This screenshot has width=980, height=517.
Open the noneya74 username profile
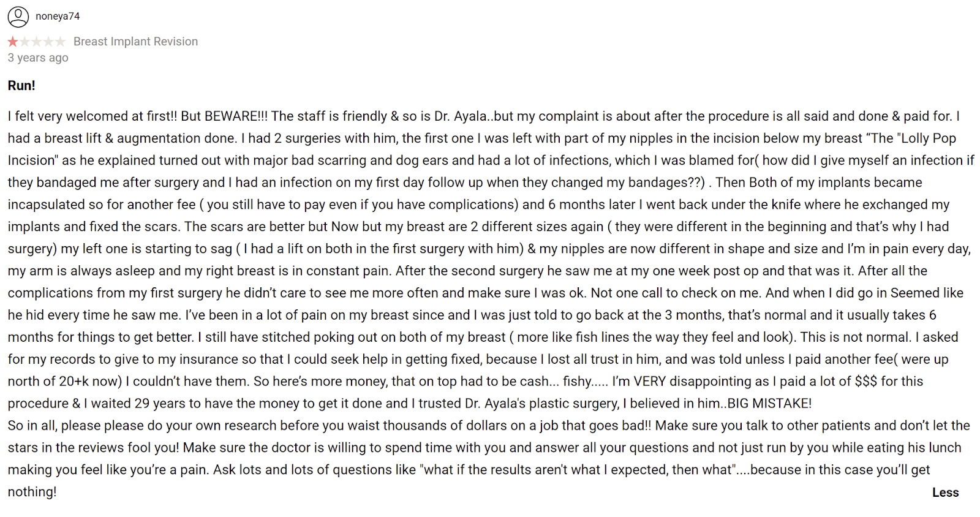(58, 17)
